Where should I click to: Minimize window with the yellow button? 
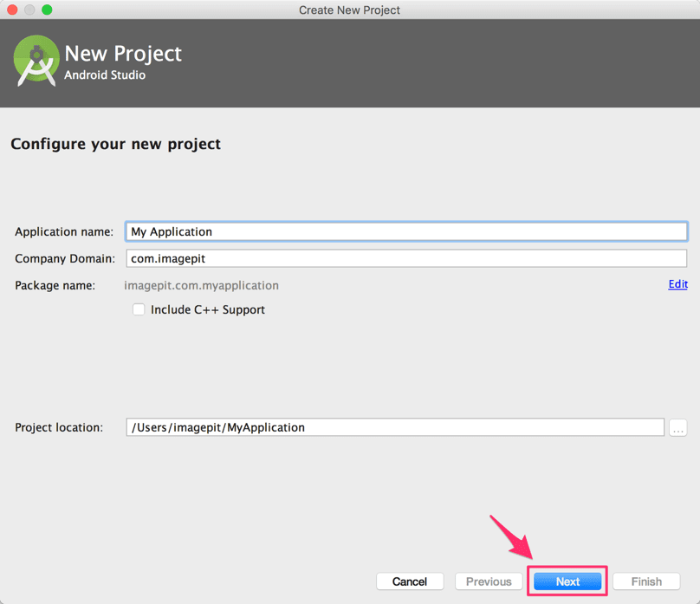[x=29, y=10]
